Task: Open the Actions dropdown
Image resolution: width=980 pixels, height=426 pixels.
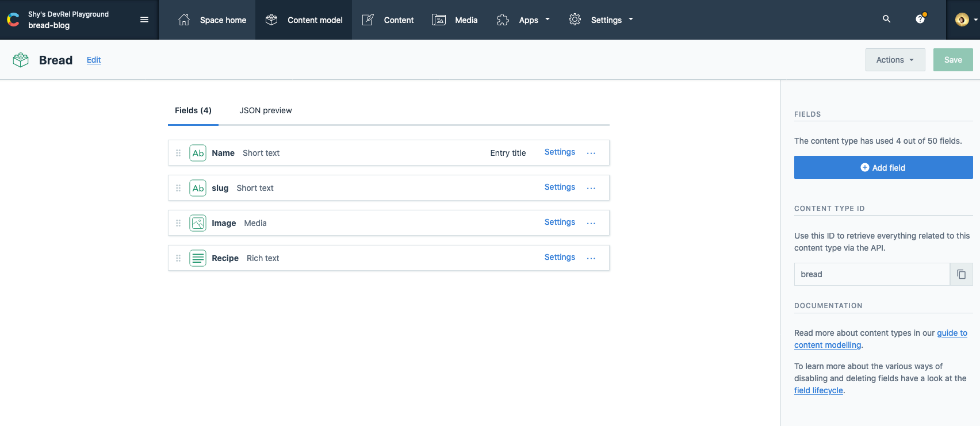Action: [895, 60]
